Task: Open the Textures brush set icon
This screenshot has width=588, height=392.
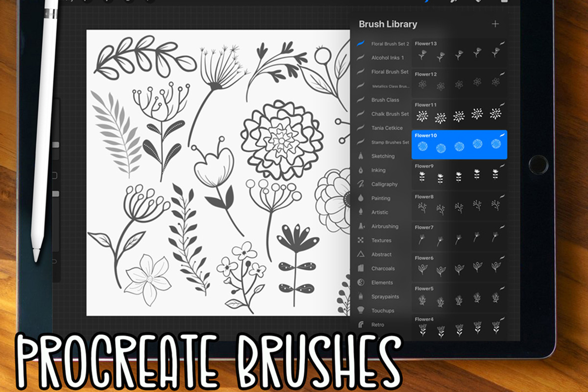Action: 361,240
